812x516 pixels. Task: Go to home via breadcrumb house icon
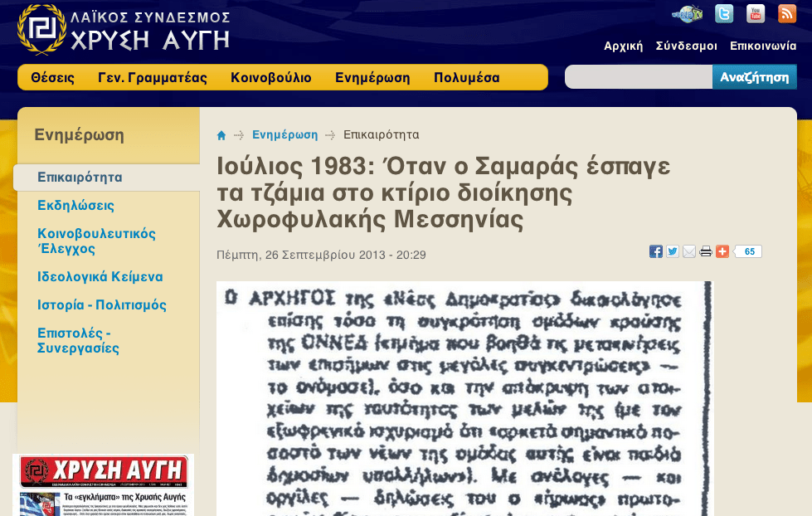click(221, 135)
